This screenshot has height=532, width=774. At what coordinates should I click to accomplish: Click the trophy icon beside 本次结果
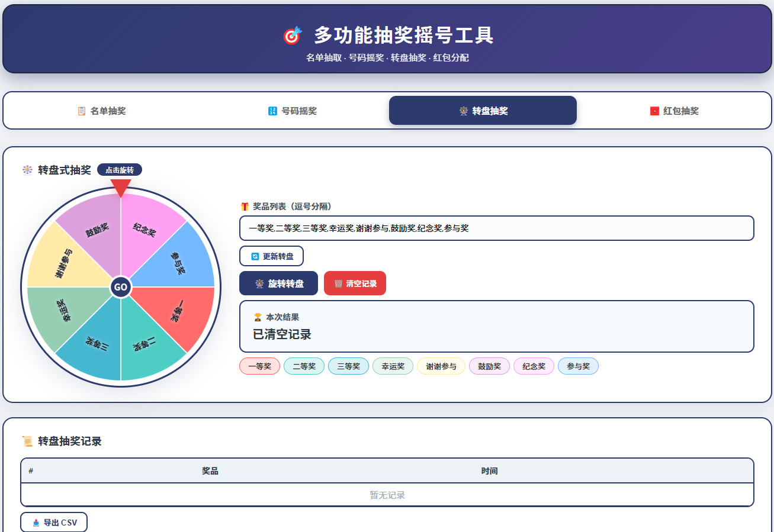tap(258, 317)
